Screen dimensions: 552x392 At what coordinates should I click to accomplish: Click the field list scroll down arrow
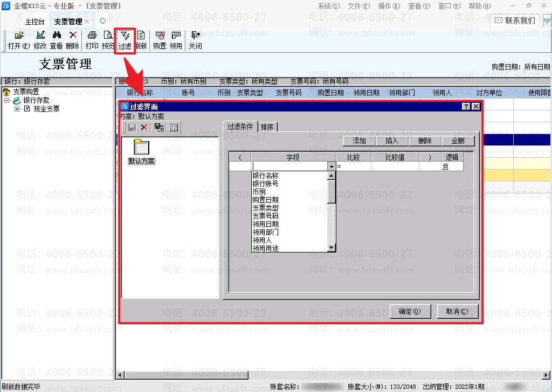pos(332,248)
